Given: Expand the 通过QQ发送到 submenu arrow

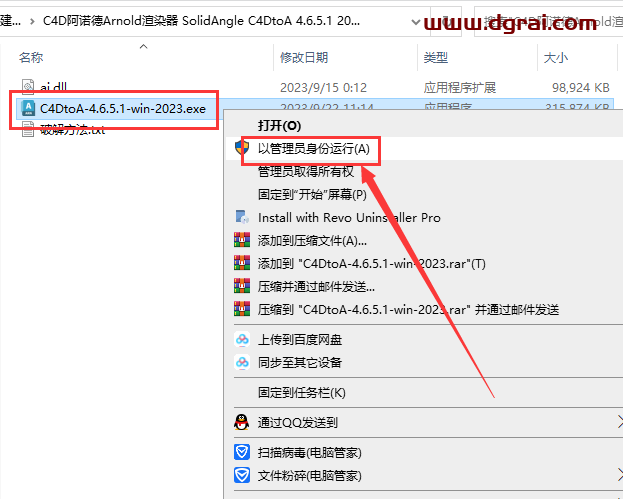Looking at the screenshot, I should point(620,422).
